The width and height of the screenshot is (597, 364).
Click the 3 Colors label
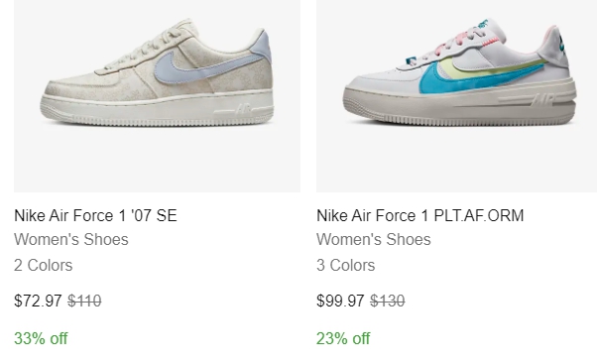click(x=346, y=266)
